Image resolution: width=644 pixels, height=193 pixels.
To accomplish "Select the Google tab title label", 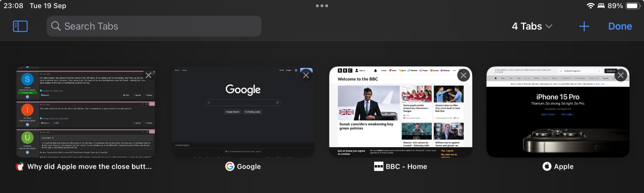I will 249,167.
